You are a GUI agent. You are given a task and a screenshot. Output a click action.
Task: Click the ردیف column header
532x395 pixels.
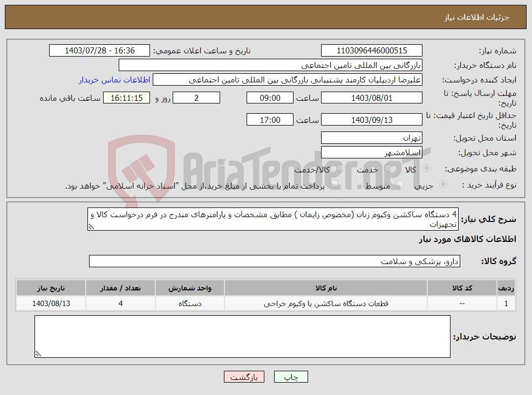tap(506, 288)
